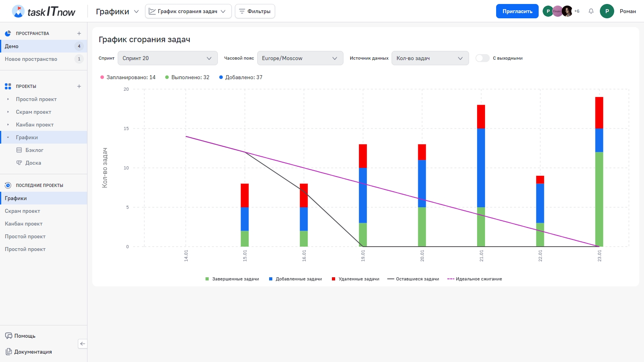Image resolution: width=644 pixels, height=362 pixels.
Task: Select the 'Новое пространство' space
Action: (x=31, y=59)
